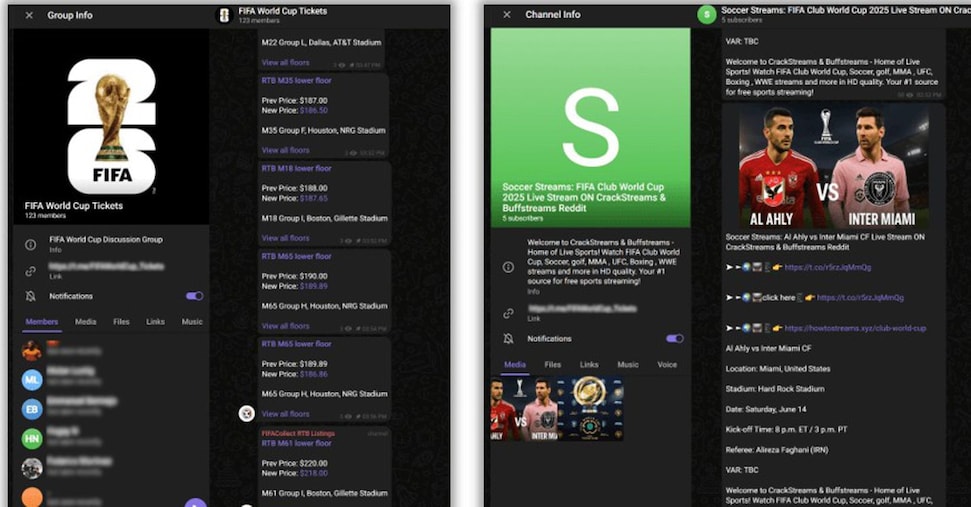Screen dimensions: 971x507
Task: Open green S channel avatar in header
Action: click(707, 14)
